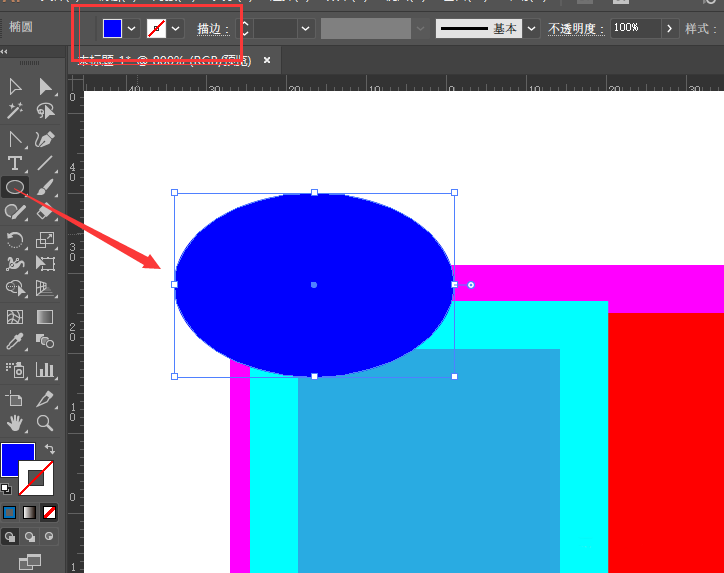
Task: Open the 描边 stroke panel link
Action: click(x=213, y=29)
